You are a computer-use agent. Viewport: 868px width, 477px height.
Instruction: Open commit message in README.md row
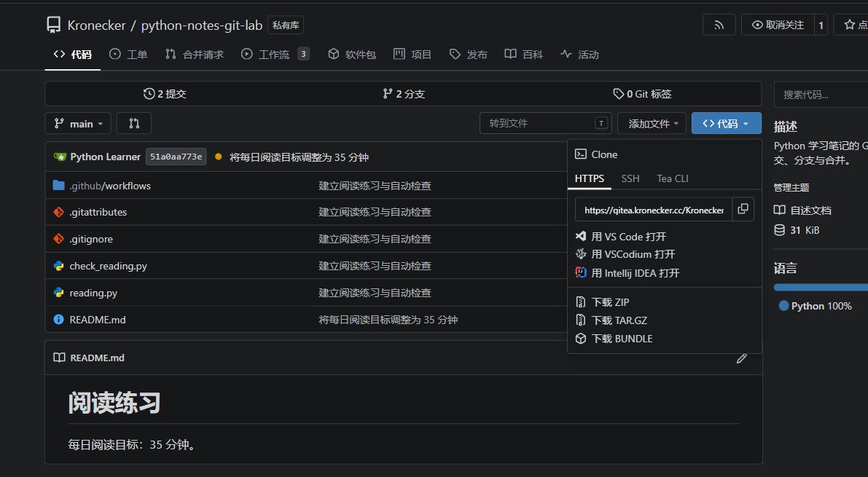click(388, 320)
